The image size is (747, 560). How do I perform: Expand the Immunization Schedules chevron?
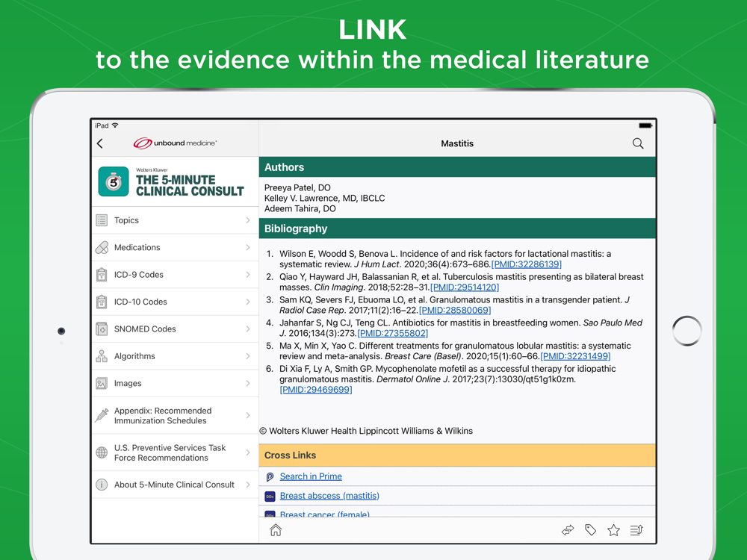248,415
